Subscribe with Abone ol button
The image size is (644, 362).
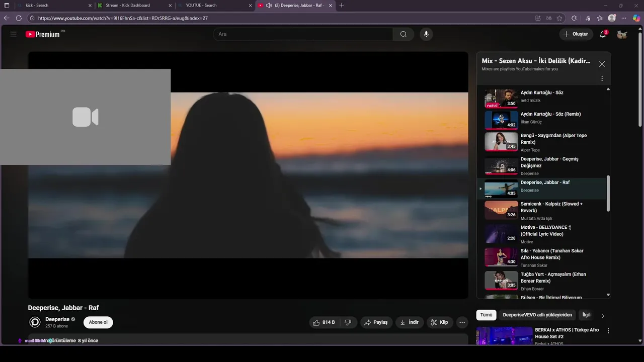coord(98,322)
